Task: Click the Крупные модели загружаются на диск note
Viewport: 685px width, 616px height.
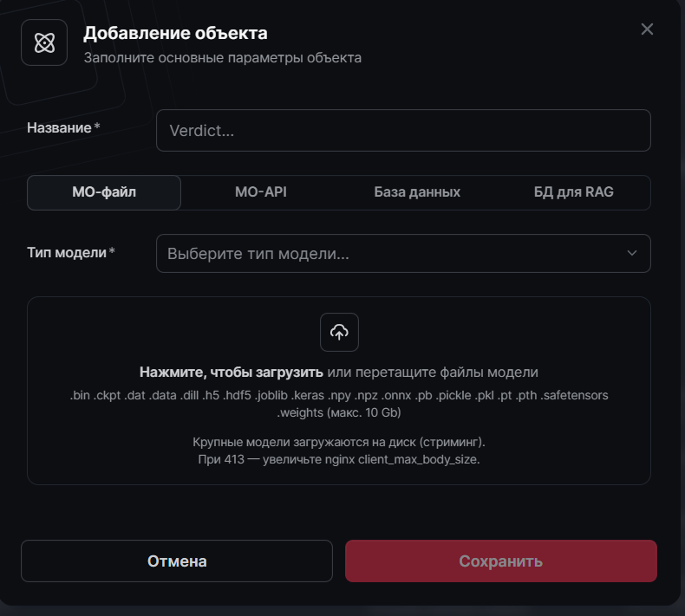Action: pos(339,442)
